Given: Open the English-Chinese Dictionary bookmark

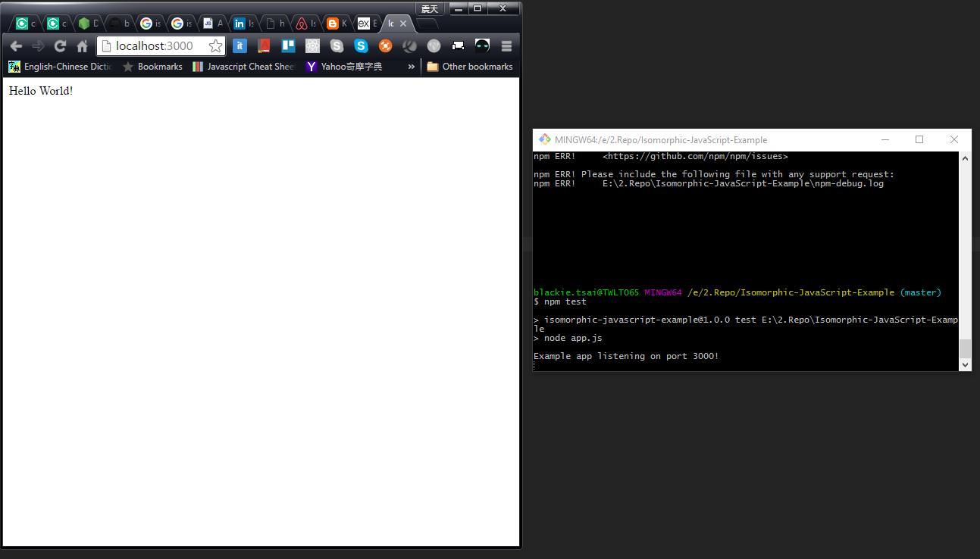Looking at the screenshot, I should point(61,67).
